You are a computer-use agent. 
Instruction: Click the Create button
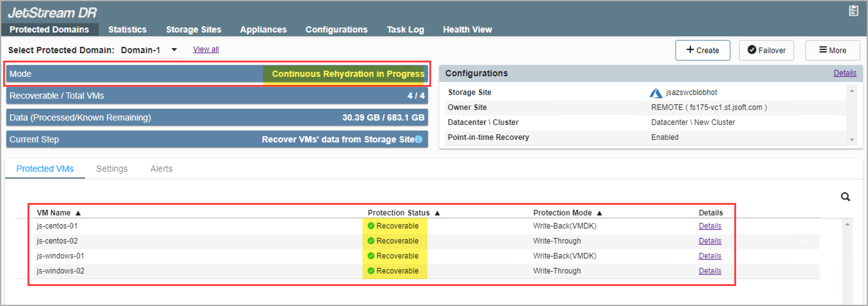click(x=702, y=51)
